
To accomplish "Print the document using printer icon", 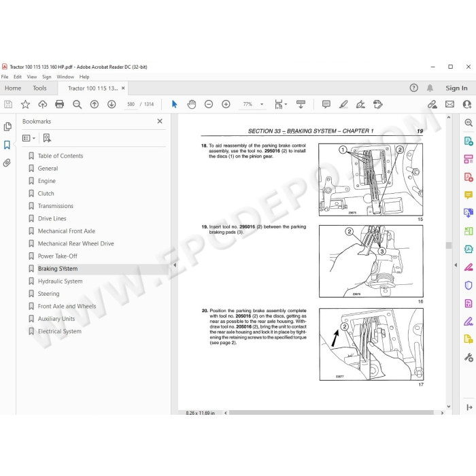I will point(60,105).
